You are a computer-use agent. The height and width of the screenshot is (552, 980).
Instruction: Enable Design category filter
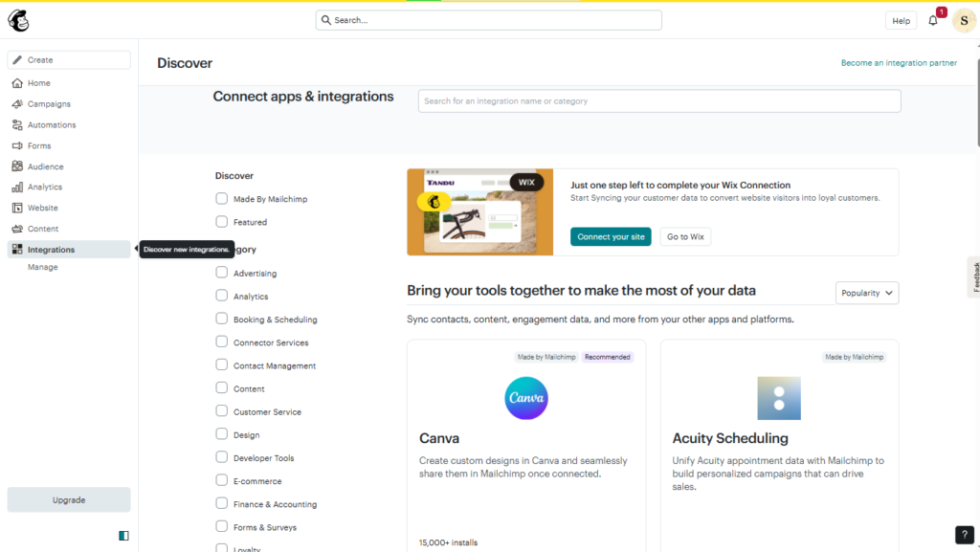pos(222,434)
